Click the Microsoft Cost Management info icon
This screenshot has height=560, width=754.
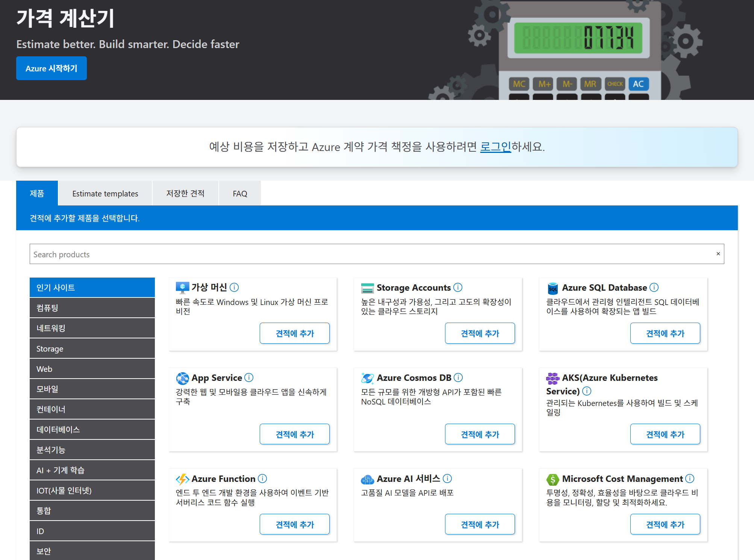coord(690,479)
